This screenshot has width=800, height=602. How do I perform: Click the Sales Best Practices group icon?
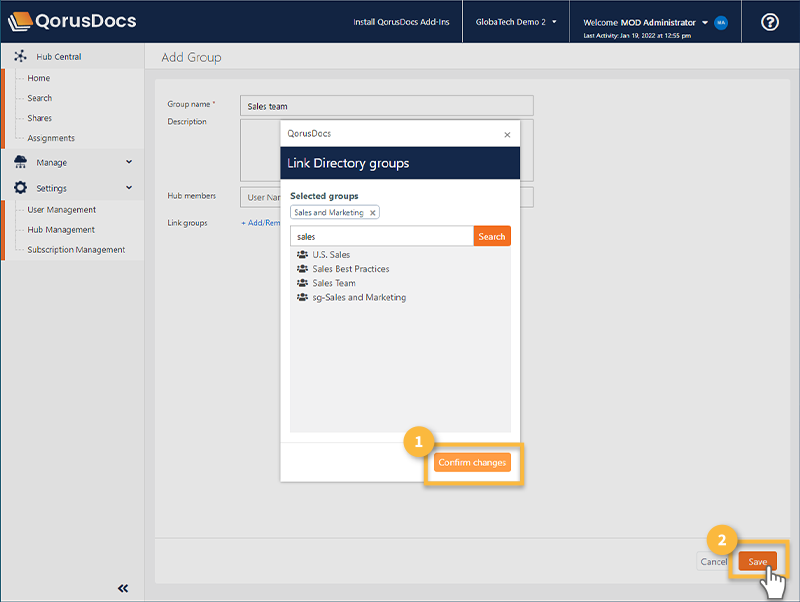tap(302, 268)
